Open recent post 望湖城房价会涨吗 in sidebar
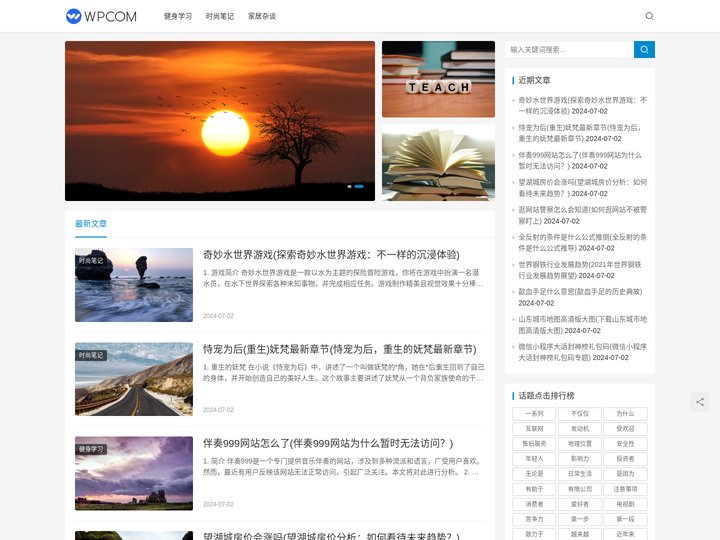The width and height of the screenshot is (720, 540). pos(582,188)
